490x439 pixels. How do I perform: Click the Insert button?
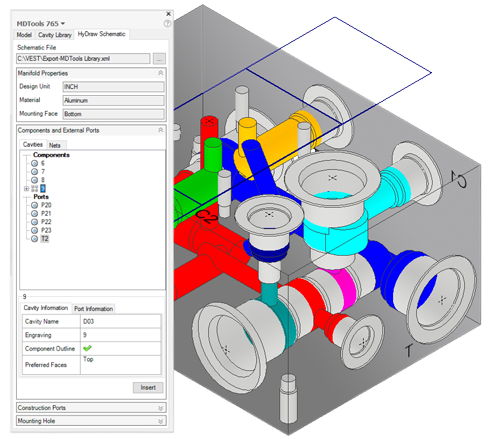pos(148,388)
